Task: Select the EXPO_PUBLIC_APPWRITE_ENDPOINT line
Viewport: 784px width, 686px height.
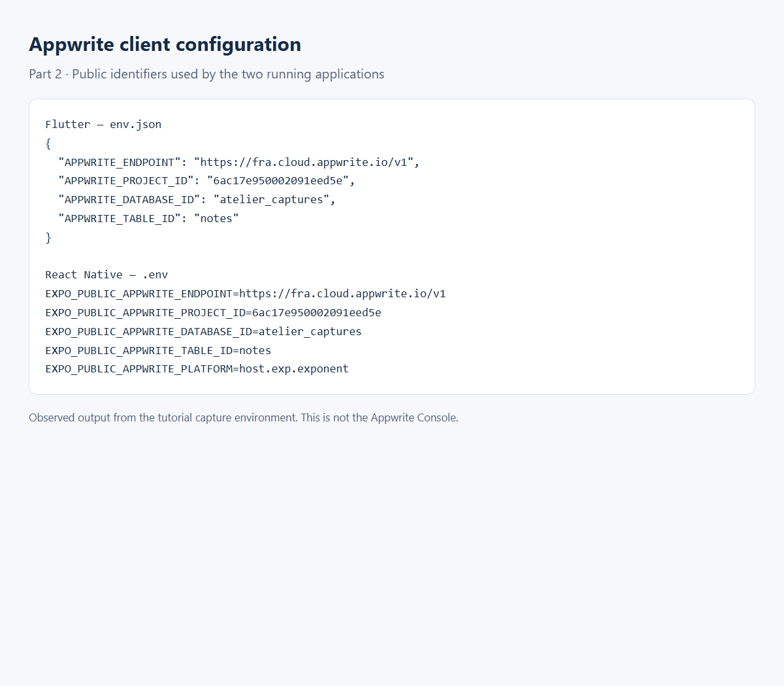Action: (x=246, y=294)
